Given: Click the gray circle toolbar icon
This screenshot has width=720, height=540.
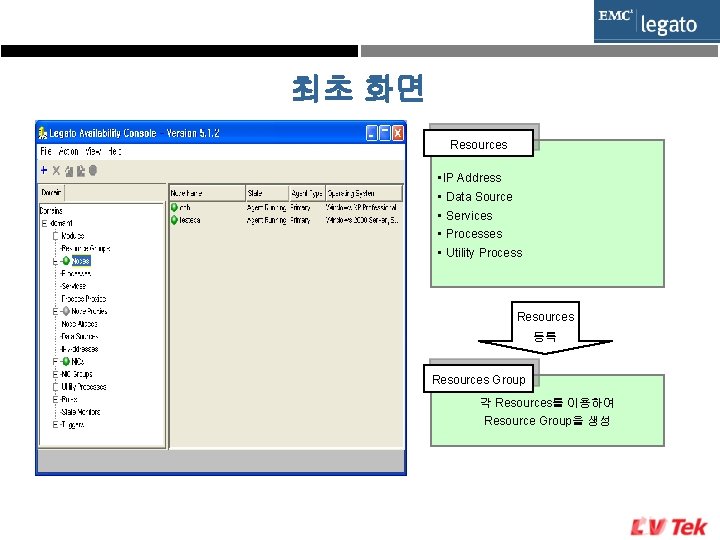Looking at the screenshot, I should click(93, 170).
